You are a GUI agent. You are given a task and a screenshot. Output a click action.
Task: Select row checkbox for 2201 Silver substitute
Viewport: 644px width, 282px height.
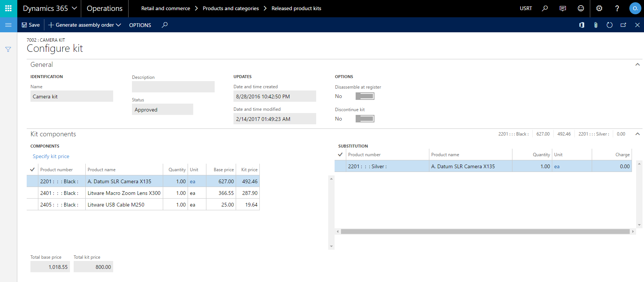point(340,166)
